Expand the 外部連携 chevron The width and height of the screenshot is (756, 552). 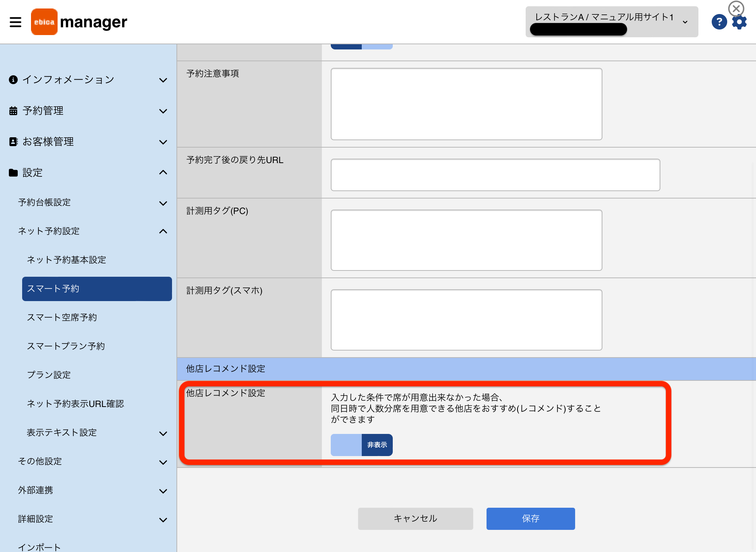coord(163,491)
